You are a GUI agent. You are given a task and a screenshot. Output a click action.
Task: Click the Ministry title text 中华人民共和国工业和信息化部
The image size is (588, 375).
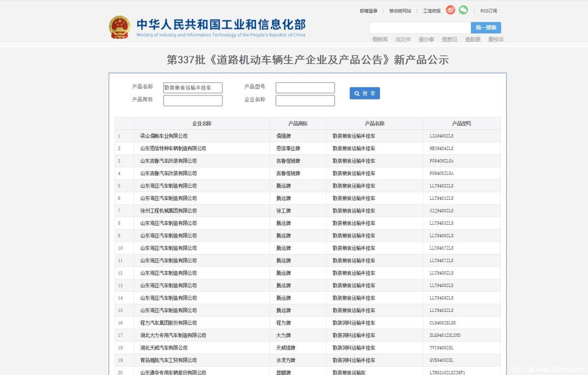(x=220, y=24)
